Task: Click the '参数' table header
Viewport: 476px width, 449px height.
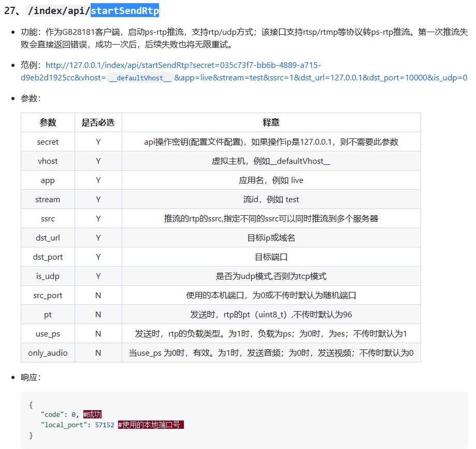Action: pyautogui.click(x=48, y=122)
